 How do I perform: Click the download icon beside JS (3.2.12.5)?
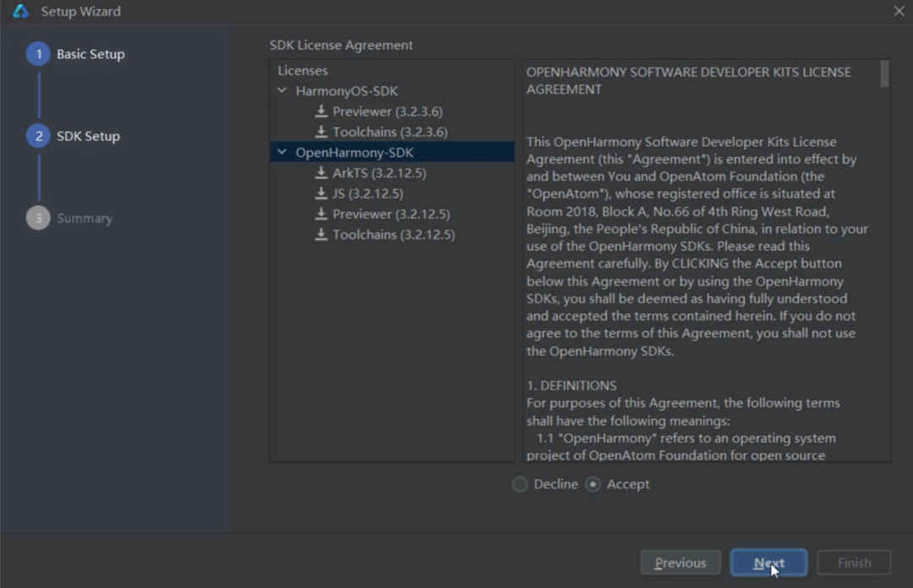[321, 193]
